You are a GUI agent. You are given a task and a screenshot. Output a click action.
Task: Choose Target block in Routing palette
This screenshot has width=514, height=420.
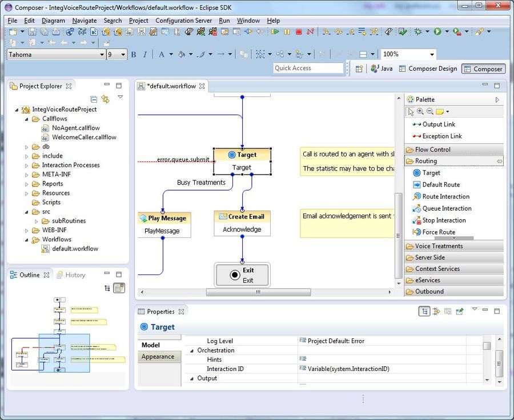point(427,173)
